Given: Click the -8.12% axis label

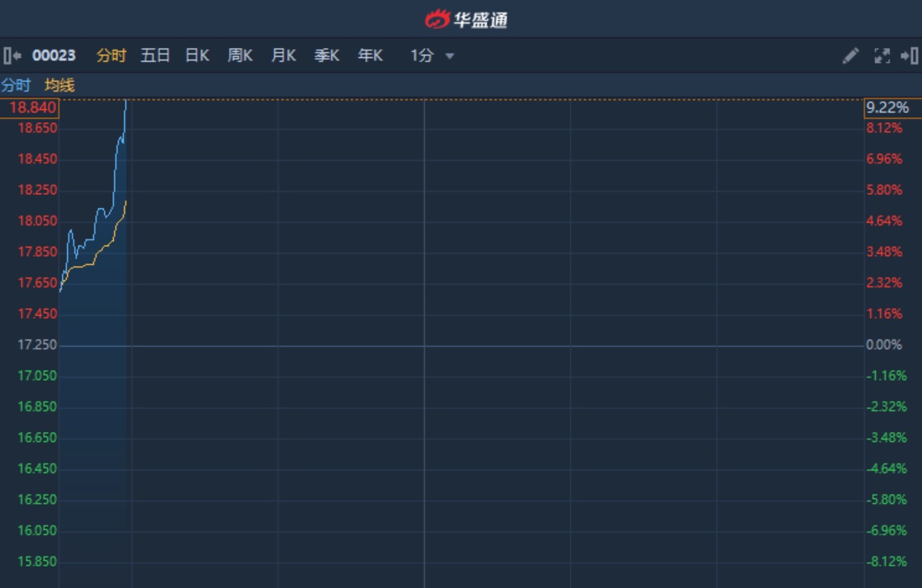Looking at the screenshot, I should (886, 562).
